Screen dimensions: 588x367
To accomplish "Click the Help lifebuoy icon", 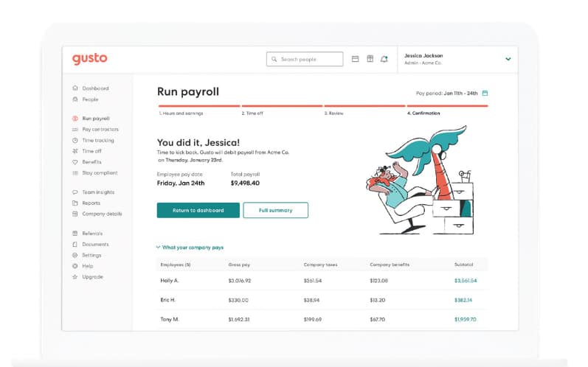I will coord(75,266).
